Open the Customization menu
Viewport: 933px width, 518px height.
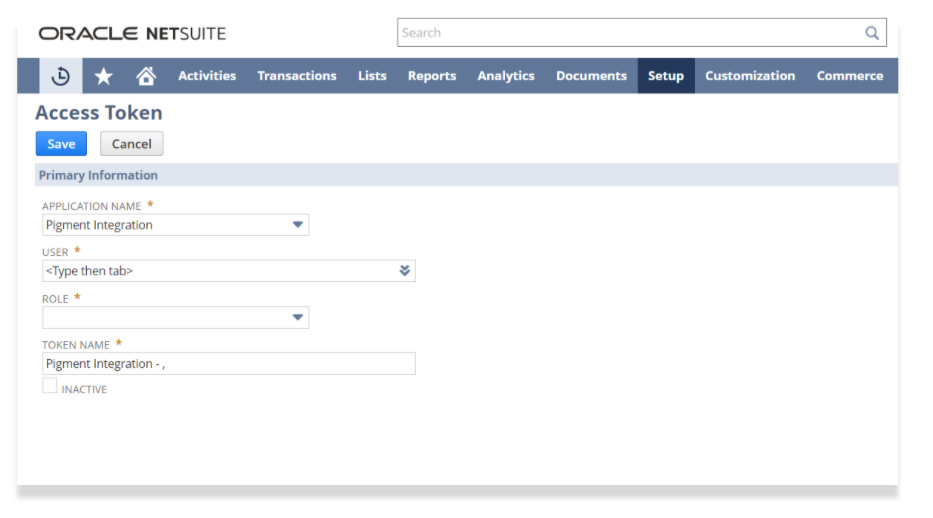750,76
